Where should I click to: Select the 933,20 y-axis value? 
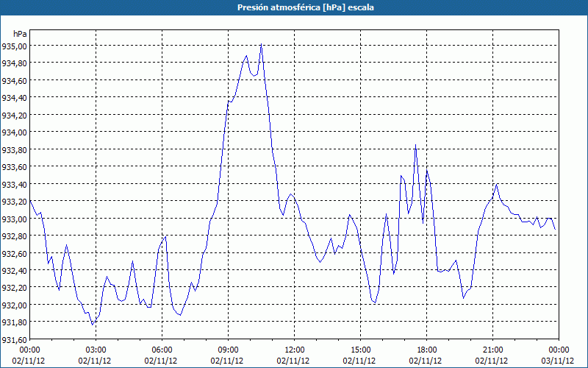[14, 202]
